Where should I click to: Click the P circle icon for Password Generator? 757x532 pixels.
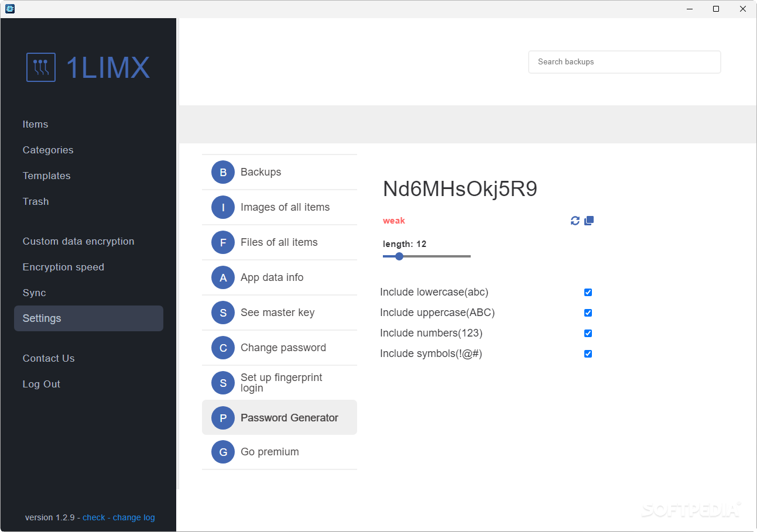[223, 418]
